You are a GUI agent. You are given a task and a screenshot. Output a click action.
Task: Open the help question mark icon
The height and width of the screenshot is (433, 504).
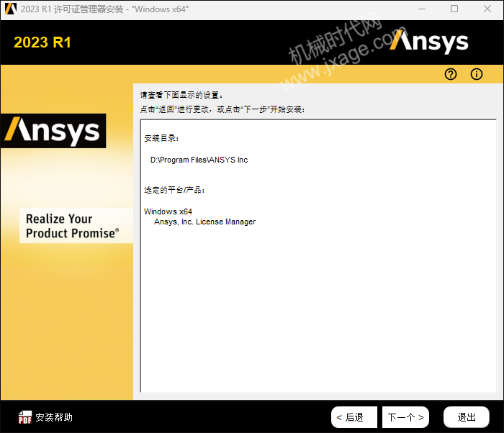click(450, 74)
